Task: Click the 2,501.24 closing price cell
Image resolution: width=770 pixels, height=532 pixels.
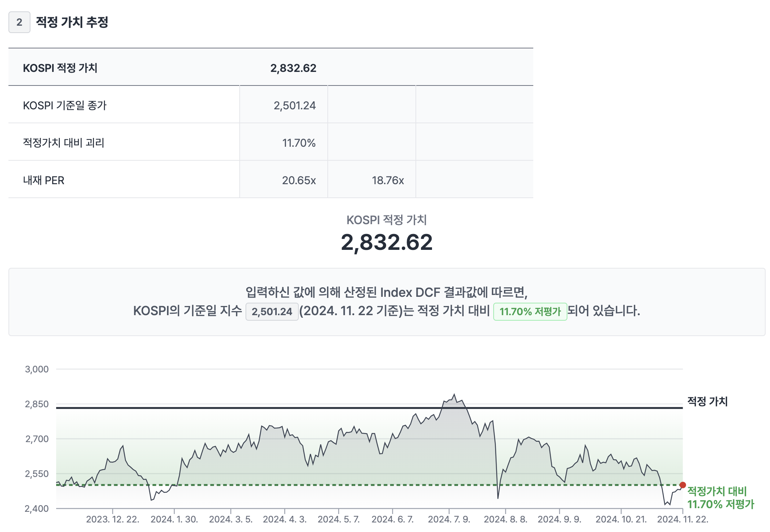Action: click(294, 105)
